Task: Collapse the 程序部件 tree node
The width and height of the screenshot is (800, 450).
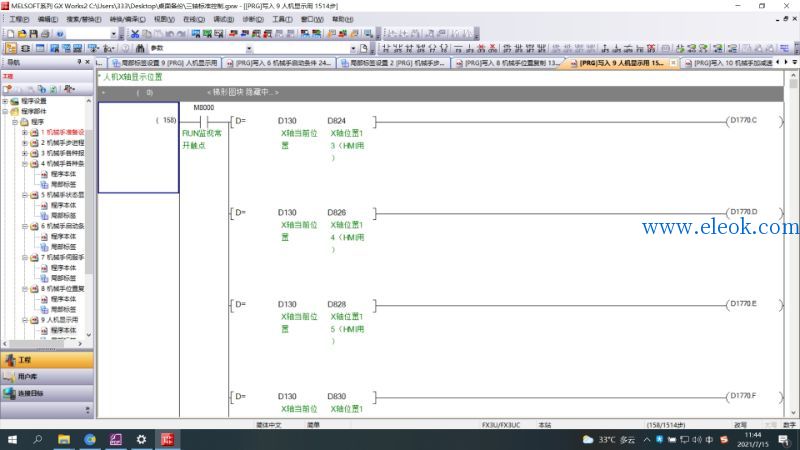Action: click(6, 111)
